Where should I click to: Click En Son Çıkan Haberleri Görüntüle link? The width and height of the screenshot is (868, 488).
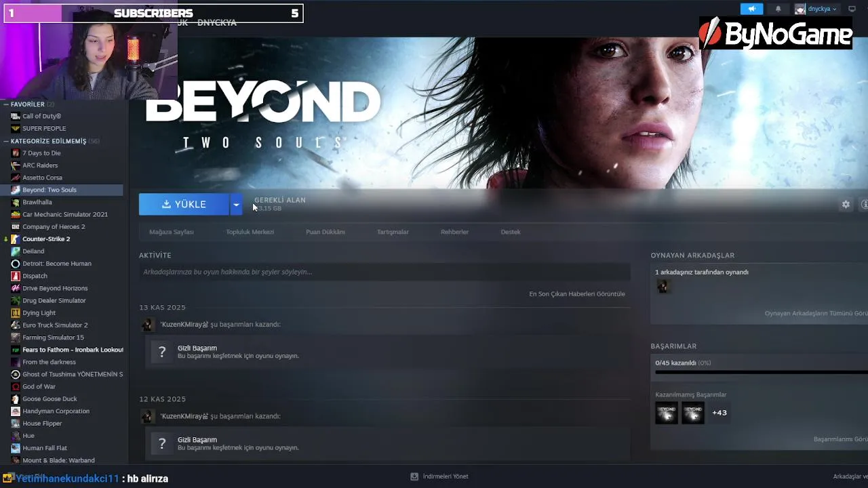(577, 294)
